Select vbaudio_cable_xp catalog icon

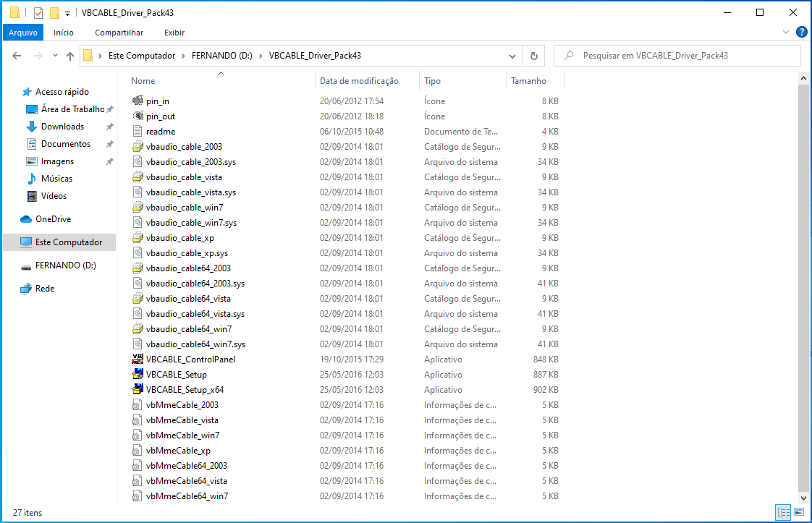138,238
